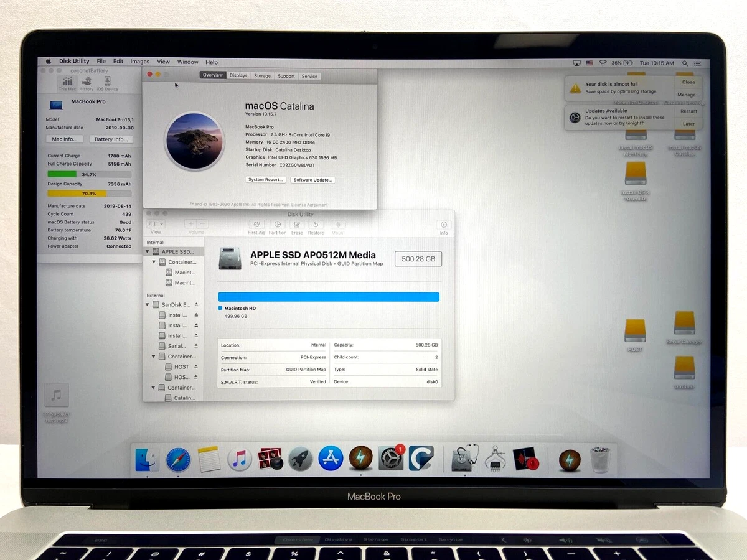Open the File menu

click(x=101, y=62)
